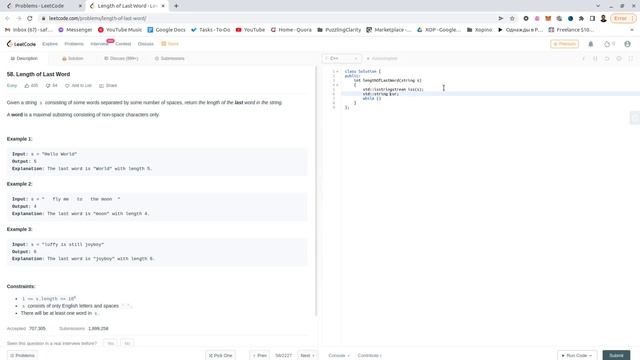Click the thumbs-up like icon
The height and width of the screenshot is (360, 640).
pos(27,86)
